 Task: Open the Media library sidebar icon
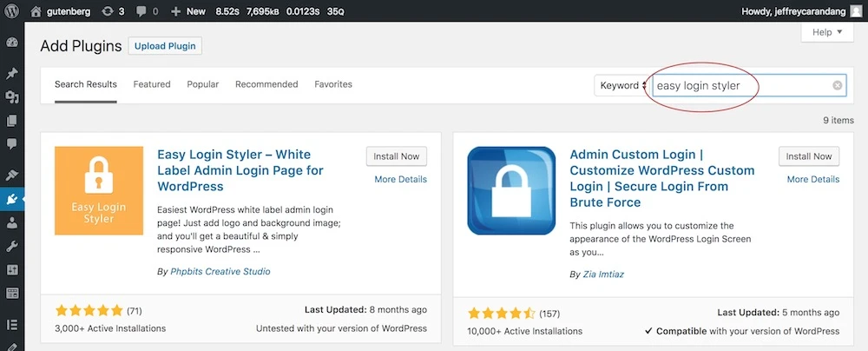[11, 97]
